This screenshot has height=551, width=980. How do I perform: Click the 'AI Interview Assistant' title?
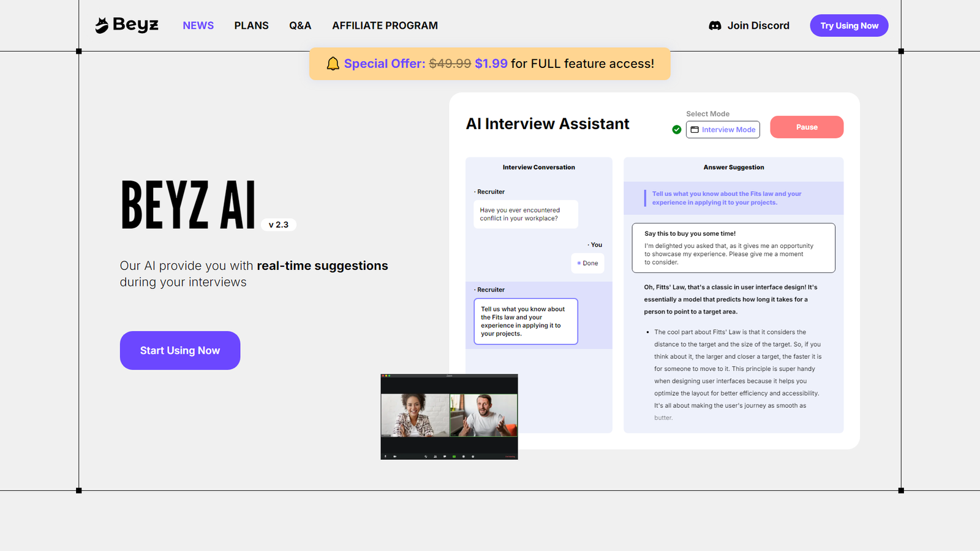548,124
